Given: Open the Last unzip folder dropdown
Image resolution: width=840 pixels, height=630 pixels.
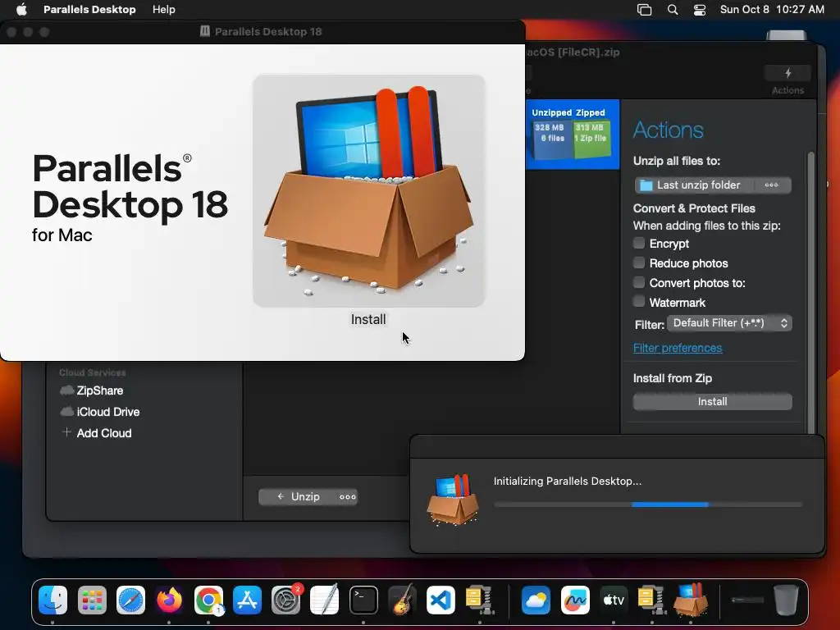Looking at the screenshot, I should [x=696, y=185].
